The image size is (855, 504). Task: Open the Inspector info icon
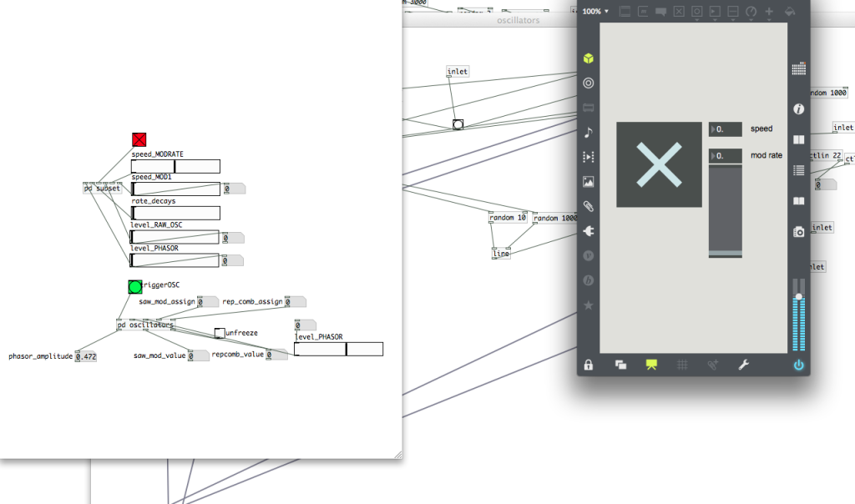798,109
